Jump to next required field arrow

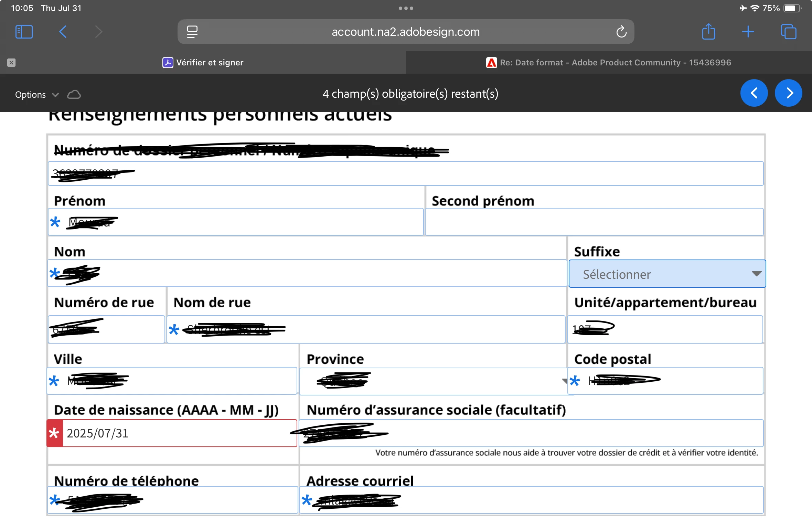coord(788,93)
